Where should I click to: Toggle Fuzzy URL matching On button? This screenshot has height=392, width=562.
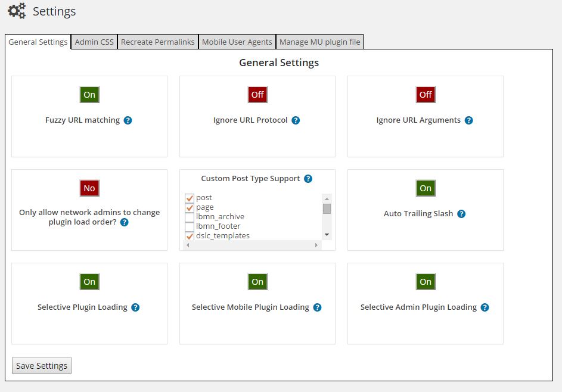[89, 95]
